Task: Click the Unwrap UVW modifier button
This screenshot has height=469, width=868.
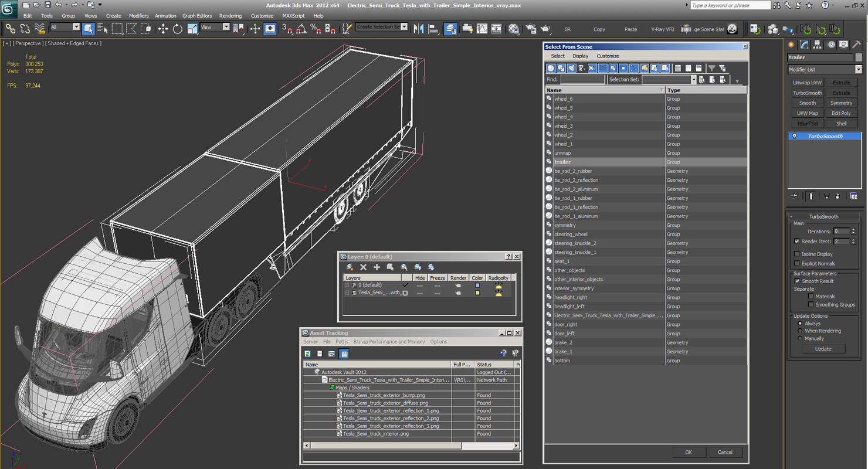Action: (x=808, y=83)
